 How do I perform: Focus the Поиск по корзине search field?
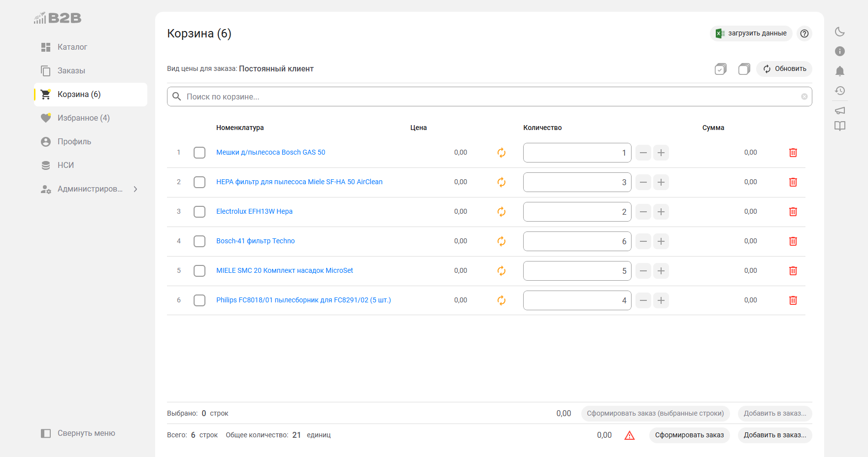(x=490, y=97)
